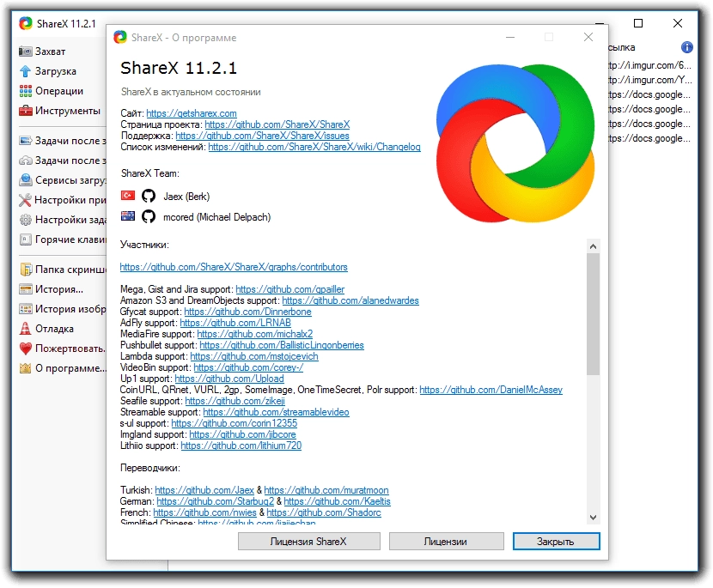Image resolution: width=713 pixels, height=588 pixels.
Task: Open the ShareX issues support link
Action: point(262,136)
